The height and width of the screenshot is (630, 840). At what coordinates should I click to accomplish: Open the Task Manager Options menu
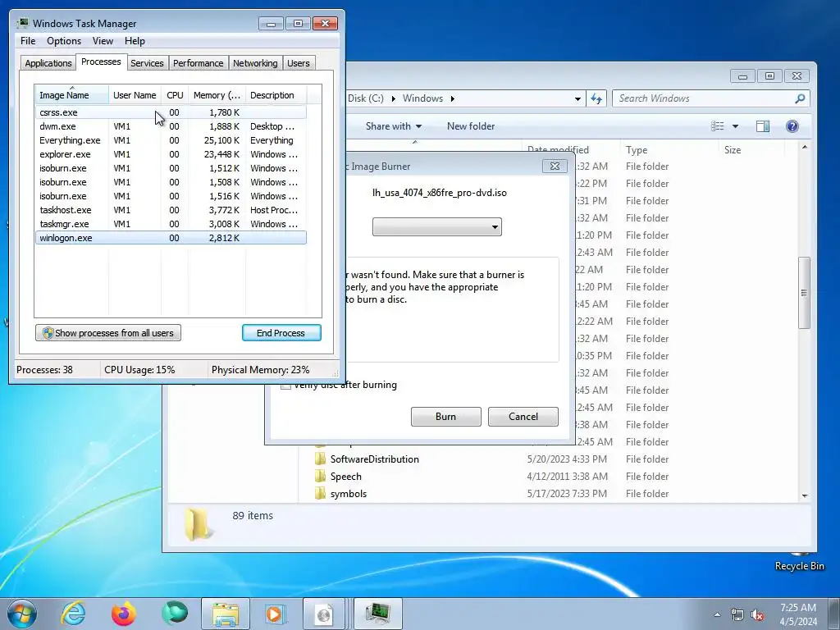(64, 41)
